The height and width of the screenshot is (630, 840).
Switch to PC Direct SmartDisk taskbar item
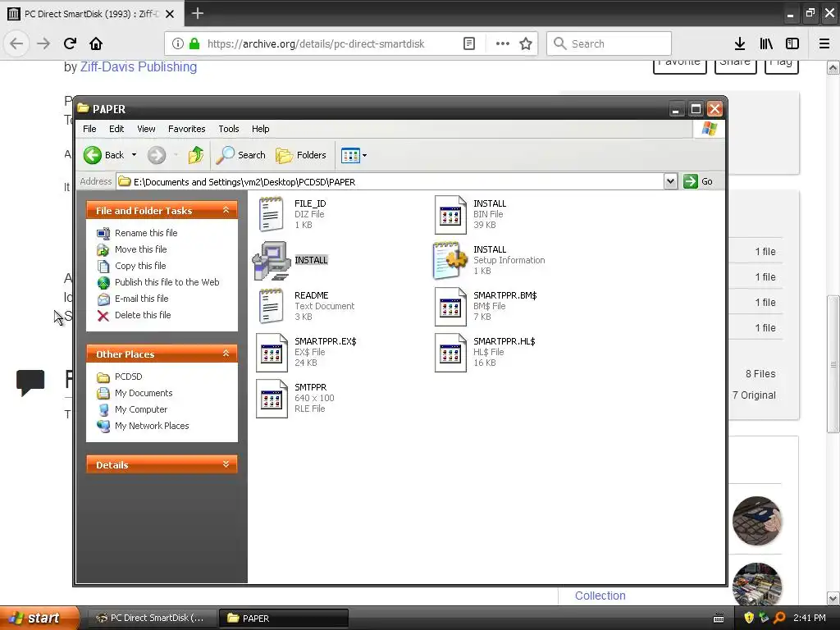pyautogui.click(x=152, y=619)
